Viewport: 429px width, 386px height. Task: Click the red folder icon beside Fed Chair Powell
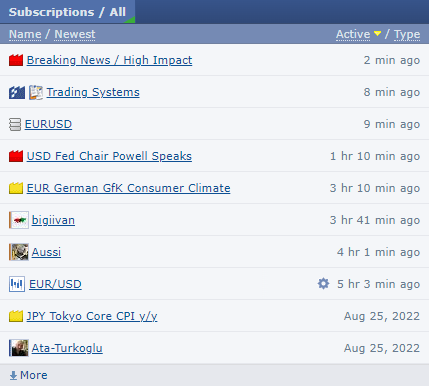pyautogui.click(x=16, y=156)
